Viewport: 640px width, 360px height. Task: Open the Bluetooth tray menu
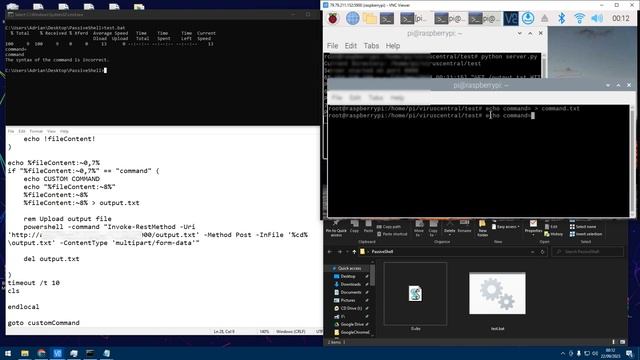pyautogui.click(x=562, y=18)
